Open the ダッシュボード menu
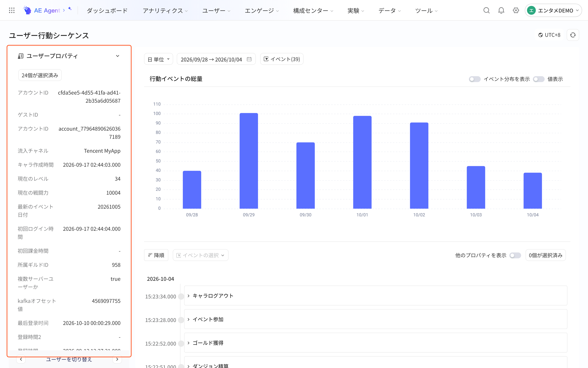 (107, 10)
